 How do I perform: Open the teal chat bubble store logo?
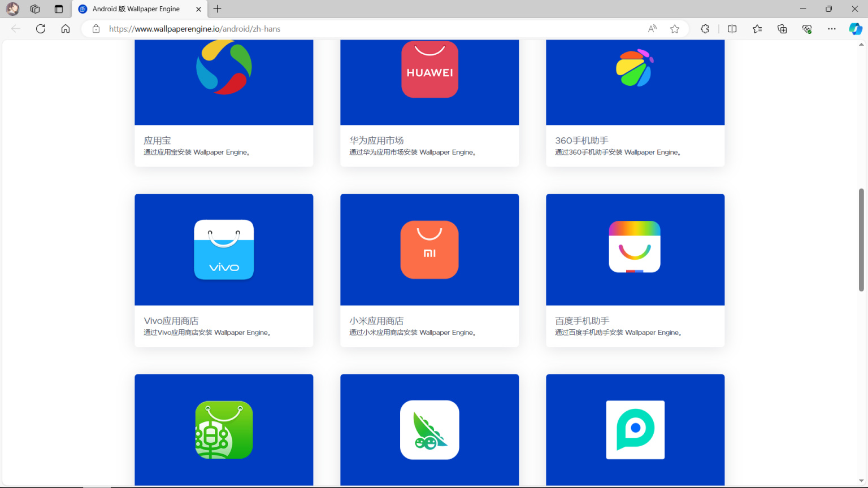click(x=635, y=430)
